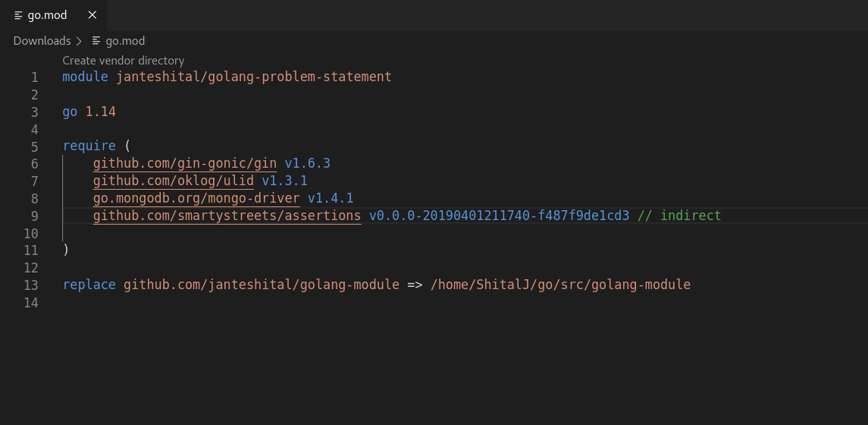Open Downloads breadcrumb folder
The image size is (868, 425).
[42, 40]
